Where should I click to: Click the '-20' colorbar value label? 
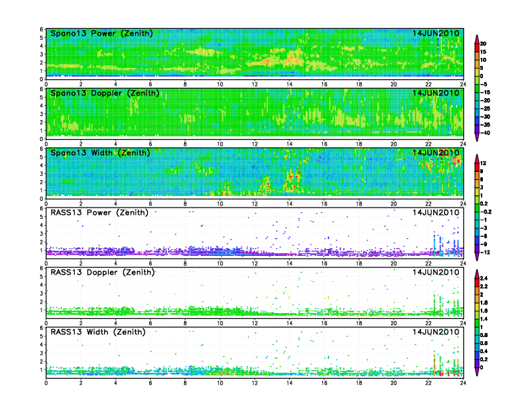pyautogui.click(x=485, y=100)
